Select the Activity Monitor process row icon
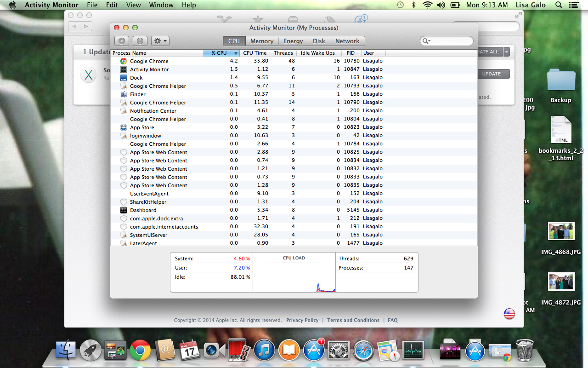This screenshot has height=368, width=588. pos(124,69)
